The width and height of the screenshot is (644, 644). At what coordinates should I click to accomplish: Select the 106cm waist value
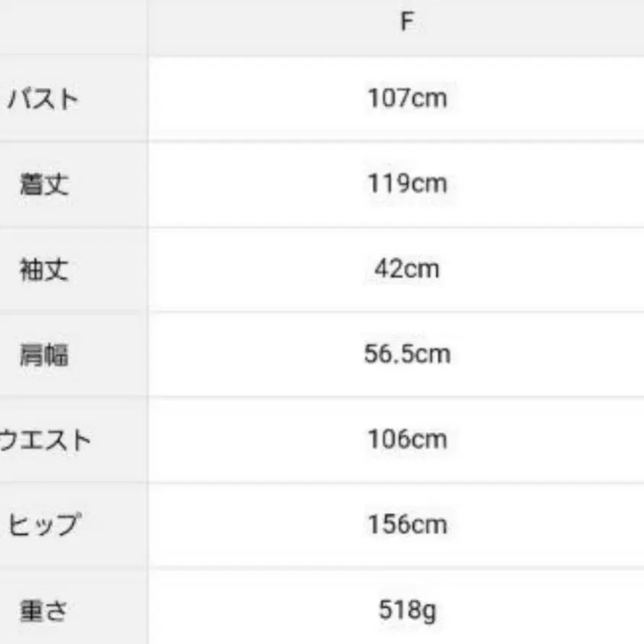[407, 439]
